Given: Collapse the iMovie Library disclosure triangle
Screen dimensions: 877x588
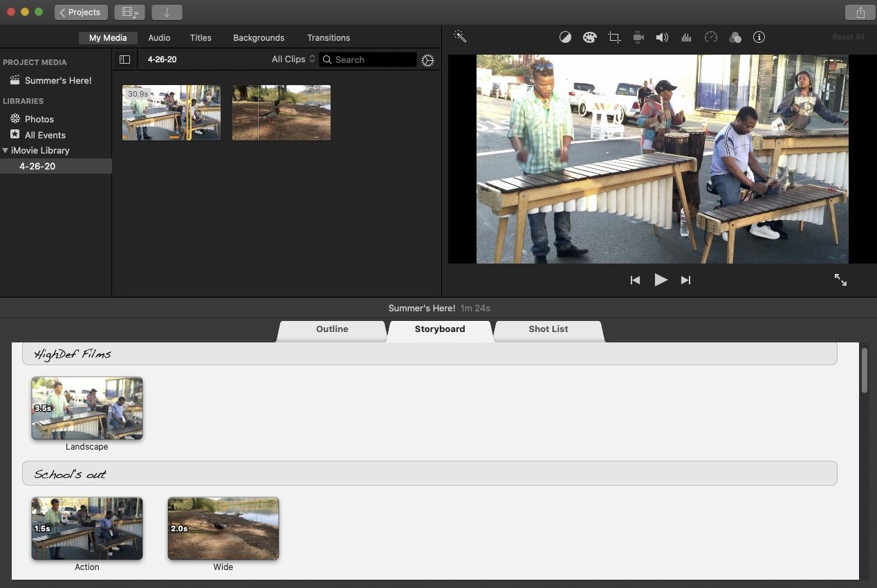Looking at the screenshot, I should point(6,150).
